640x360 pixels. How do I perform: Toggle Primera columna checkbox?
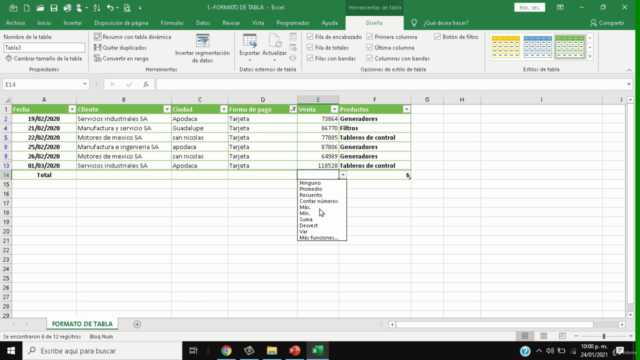(x=369, y=37)
